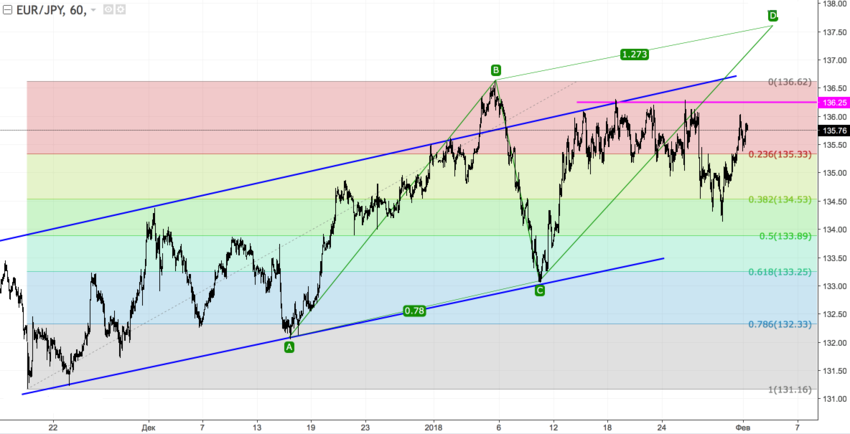Select the green point A marker
This screenshot has height=434, width=850.
290,347
